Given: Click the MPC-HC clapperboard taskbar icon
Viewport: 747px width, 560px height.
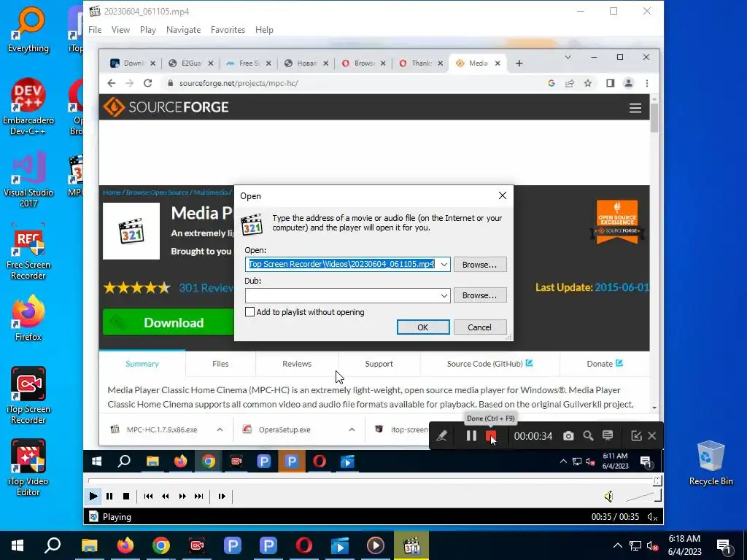Looking at the screenshot, I should [x=411, y=545].
